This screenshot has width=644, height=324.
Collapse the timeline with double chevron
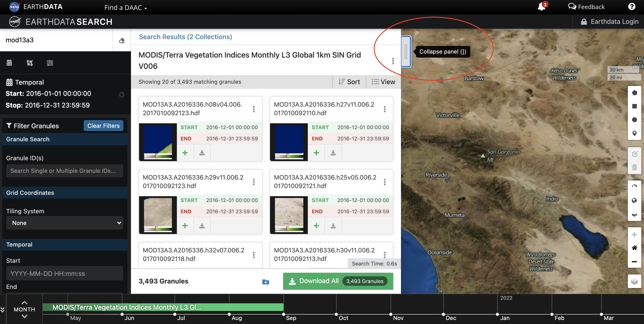pos(3,310)
